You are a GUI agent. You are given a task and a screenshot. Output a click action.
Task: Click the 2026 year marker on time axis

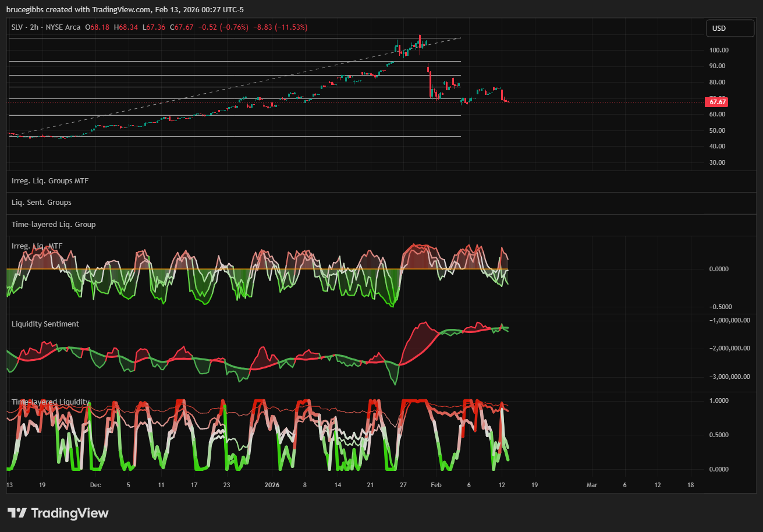(x=273, y=485)
